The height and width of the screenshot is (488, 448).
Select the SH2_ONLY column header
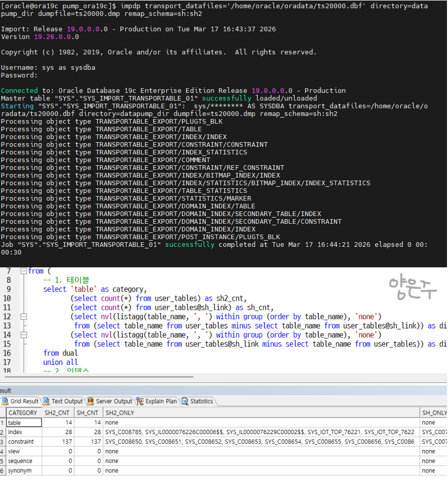coord(120,413)
